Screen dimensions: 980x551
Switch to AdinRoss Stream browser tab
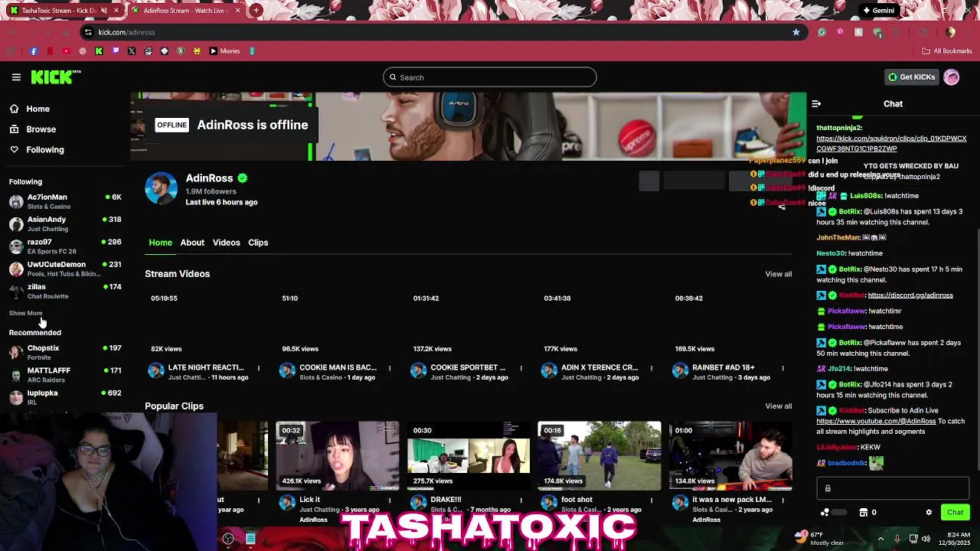[x=186, y=11]
